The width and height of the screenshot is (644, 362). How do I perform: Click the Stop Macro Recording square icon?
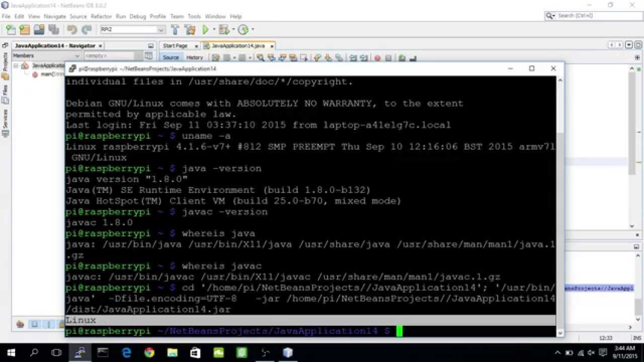[388, 58]
